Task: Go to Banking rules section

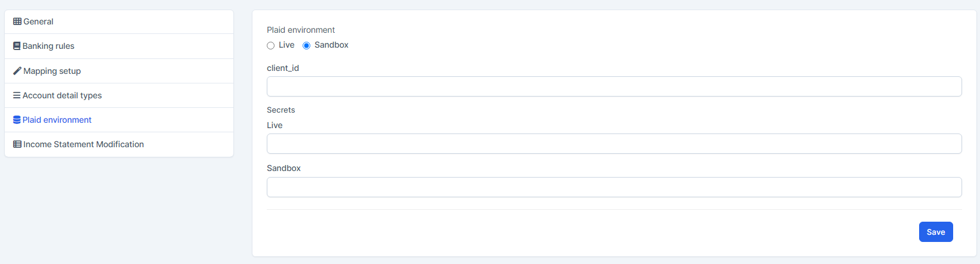Action: 48,46
